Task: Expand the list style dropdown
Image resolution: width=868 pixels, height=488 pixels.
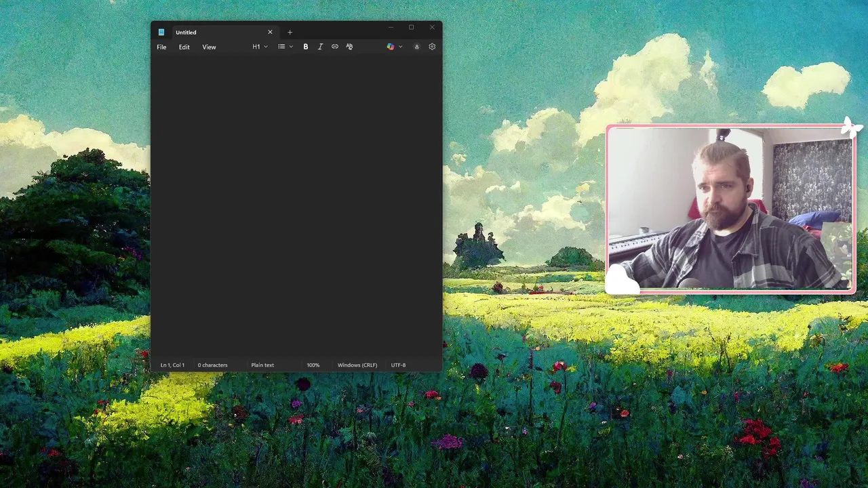Action: 285,47
